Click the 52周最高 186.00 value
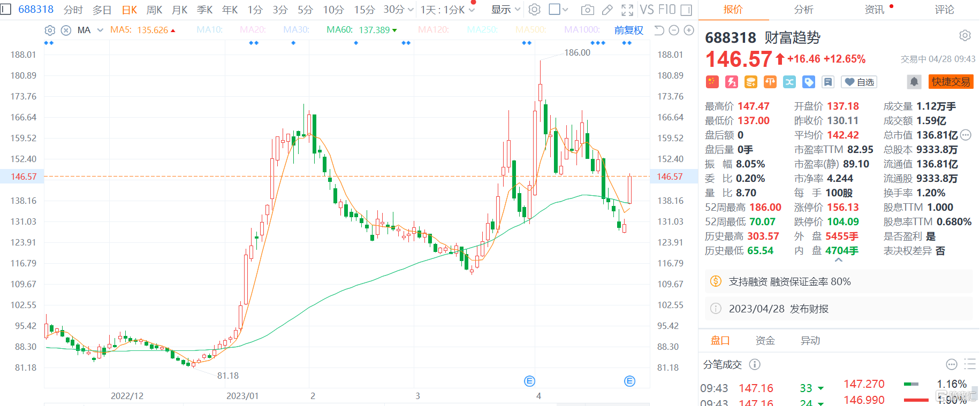Screen dimensions: 980x406 click(765, 207)
